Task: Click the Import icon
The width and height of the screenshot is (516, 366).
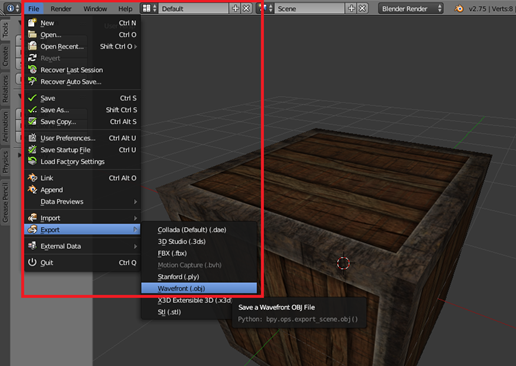Action: (32, 217)
